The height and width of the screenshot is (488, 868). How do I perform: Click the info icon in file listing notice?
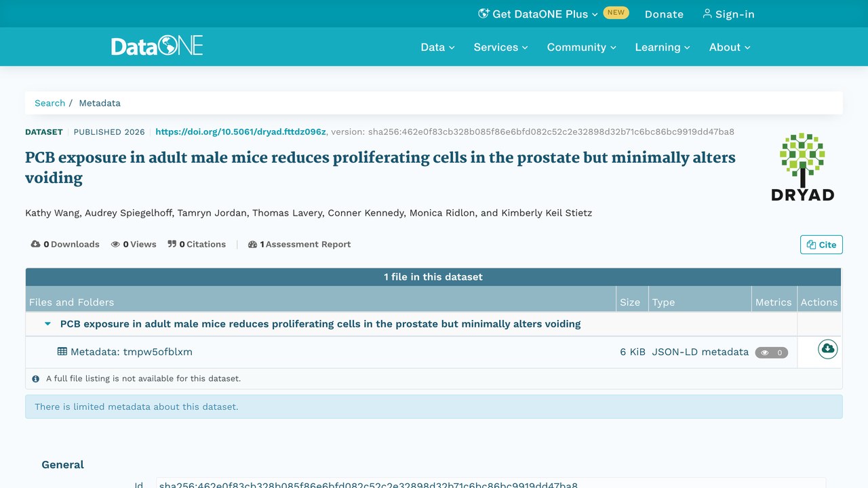[x=36, y=379]
